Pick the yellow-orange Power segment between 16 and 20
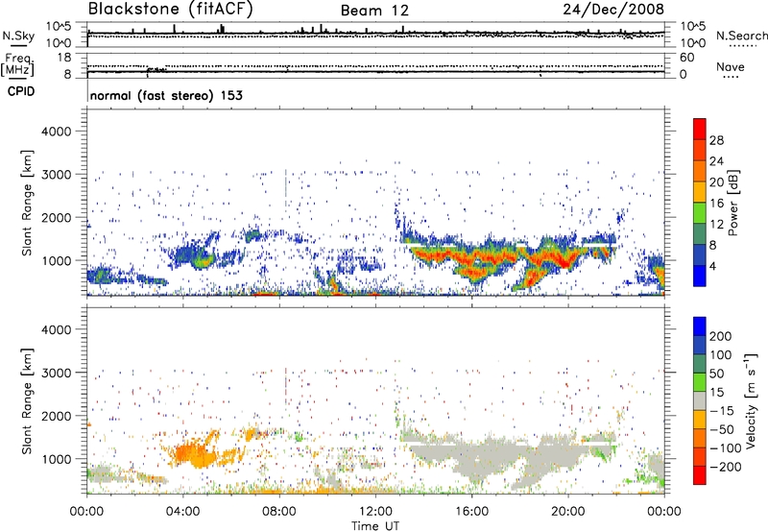Image resolution: width=768 pixels, height=532 pixels. pyautogui.click(x=700, y=192)
